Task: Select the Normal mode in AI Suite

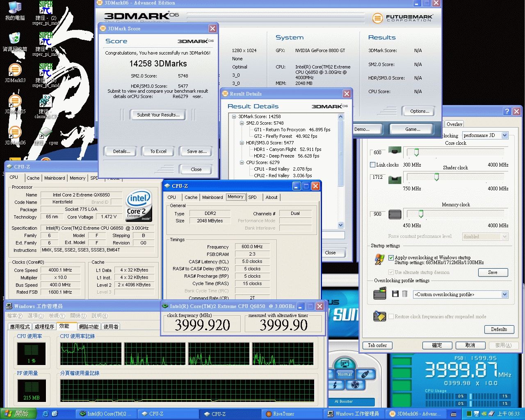Action: 345,374
